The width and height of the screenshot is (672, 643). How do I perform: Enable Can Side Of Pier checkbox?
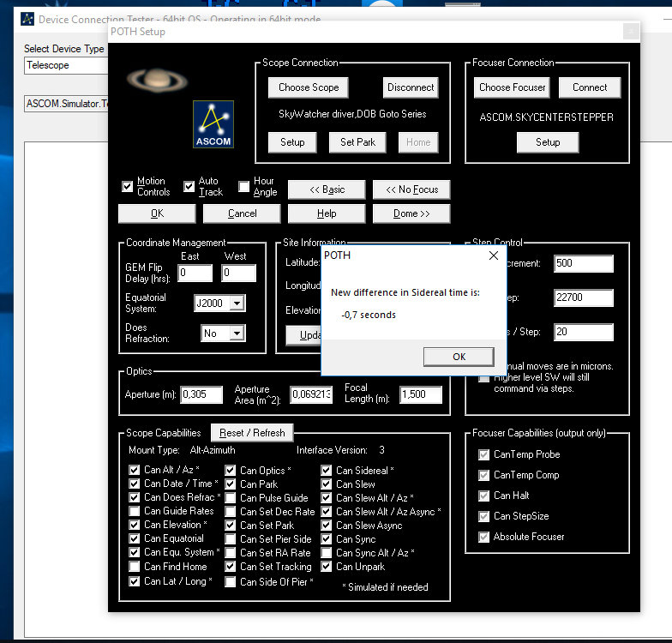tap(230, 581)
